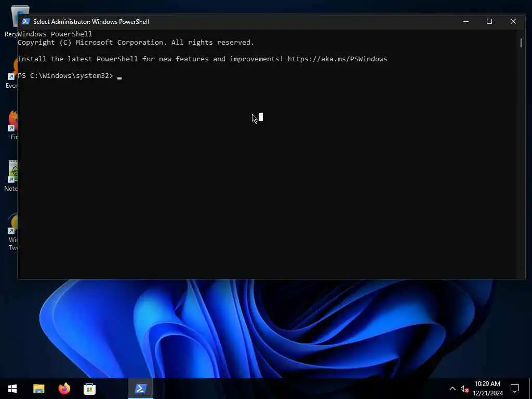Click the Copyright (C) Microsoft Corporation line
This screenshot has height=399, width=532.
(136, 43)
